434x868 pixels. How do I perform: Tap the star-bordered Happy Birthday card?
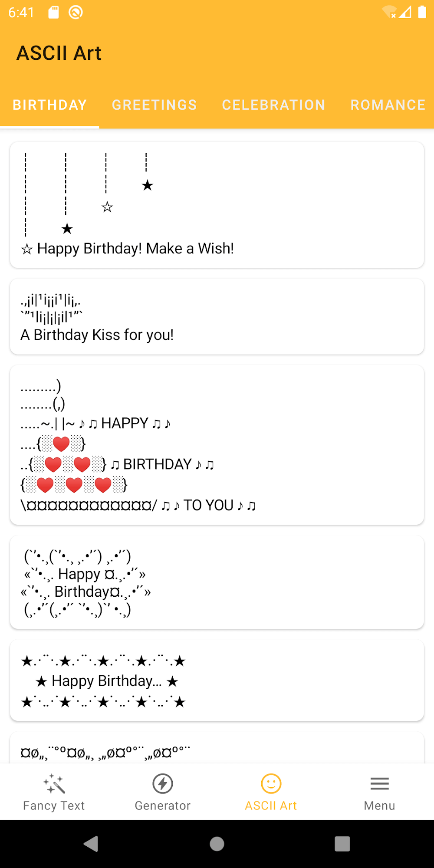pos(217,681)
